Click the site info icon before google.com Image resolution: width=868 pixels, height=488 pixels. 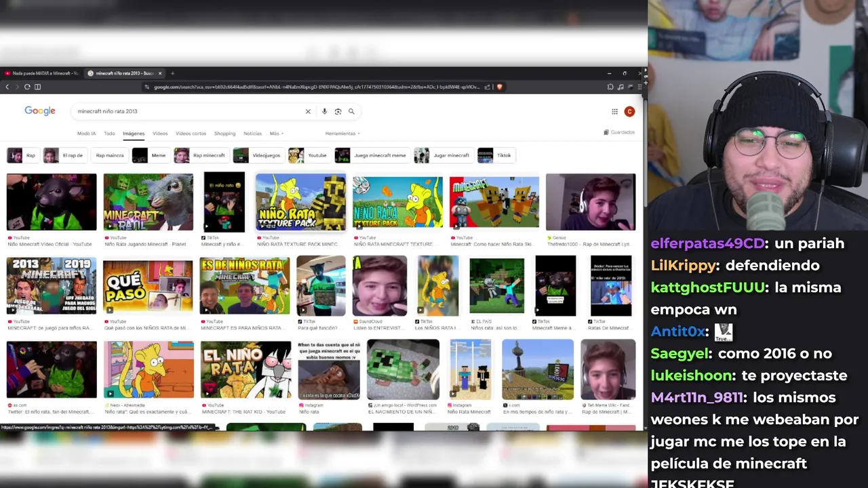pos(147,87)
